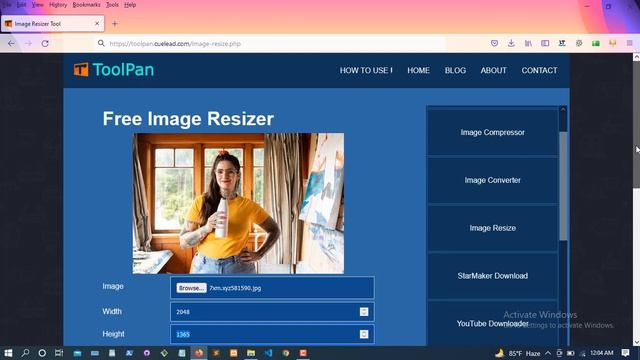Click the address bar URL field
The height and width of the screenshot is (360, 640).
click(x=269, y=43)
